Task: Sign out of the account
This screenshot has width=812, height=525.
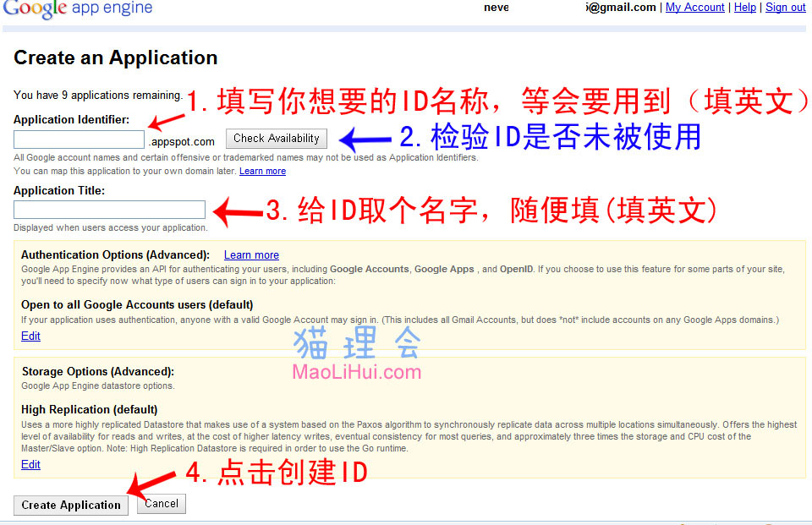Action: tap(786, 8)
